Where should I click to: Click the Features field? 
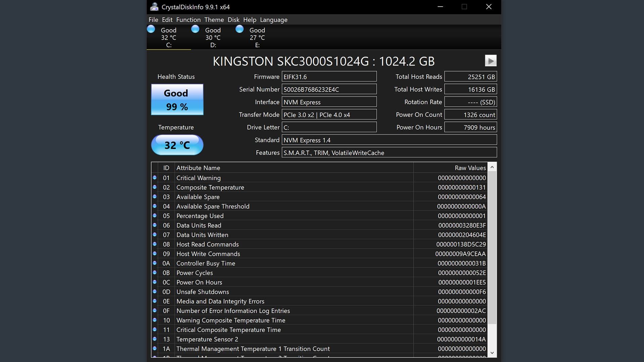click(x=389, y=153)
